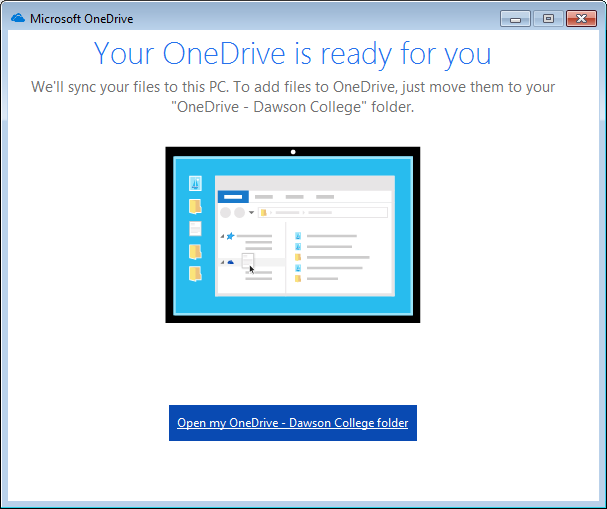Minimize the Microsoft OneDrive window
This screenshot has width=607, height=509.
(x=515, y=19)
